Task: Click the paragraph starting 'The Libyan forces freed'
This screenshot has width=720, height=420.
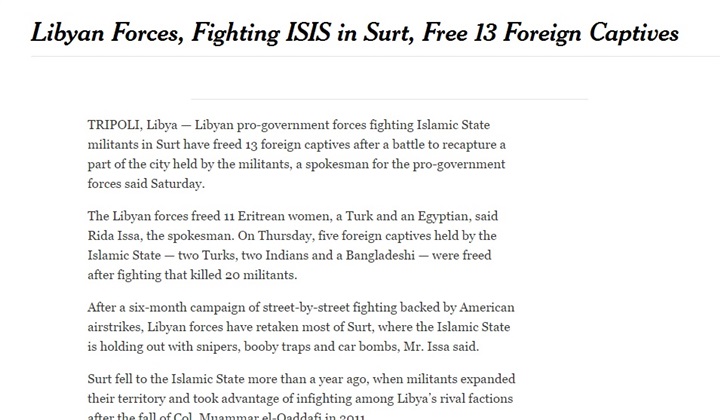Action: (292, 246)
